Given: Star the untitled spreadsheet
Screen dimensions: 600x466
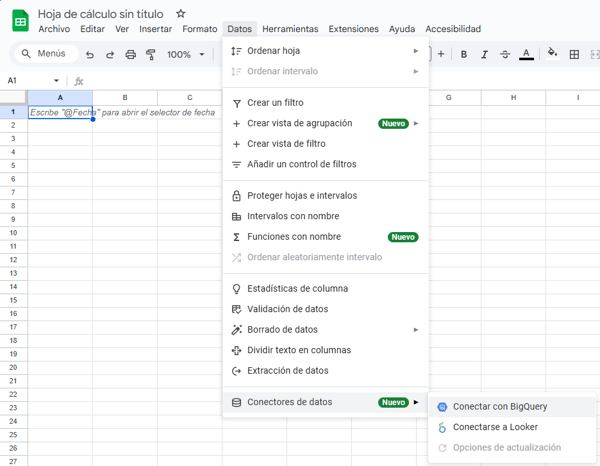Looking at the screenshot, I should 181,14.
